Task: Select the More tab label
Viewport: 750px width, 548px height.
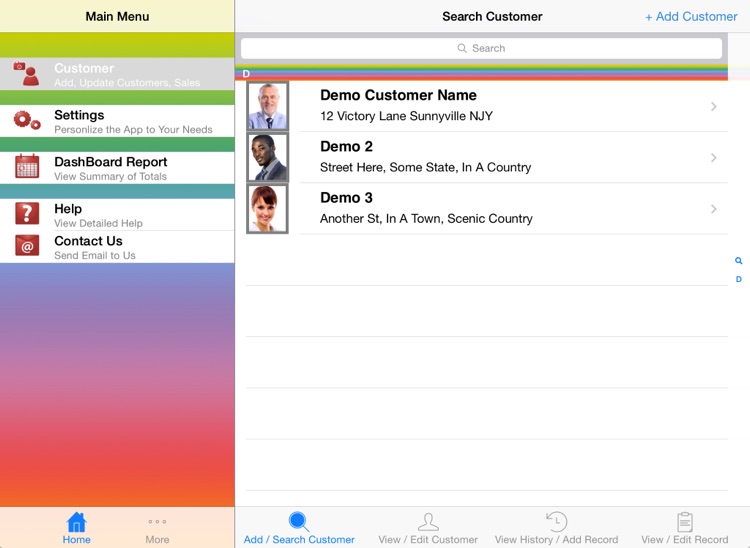Action: pyautogui.click(x=157, y=539)
